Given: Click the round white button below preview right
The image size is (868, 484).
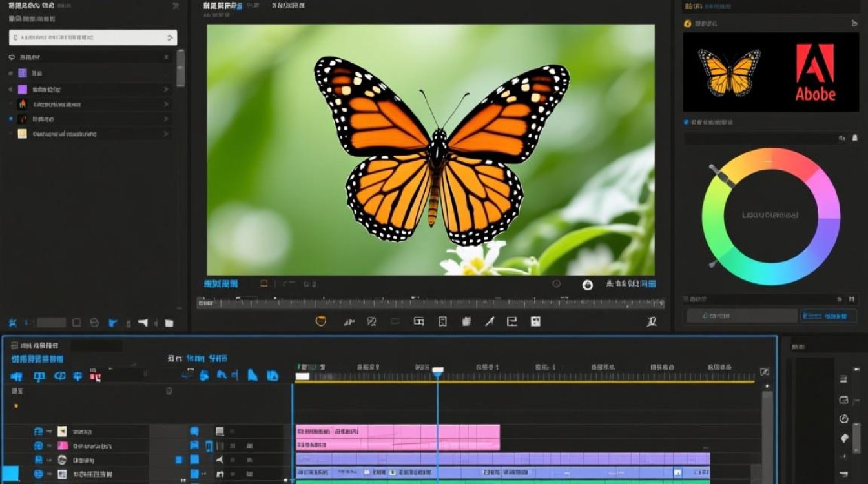Looking at the screenshot, I should [x=588, y=285].
